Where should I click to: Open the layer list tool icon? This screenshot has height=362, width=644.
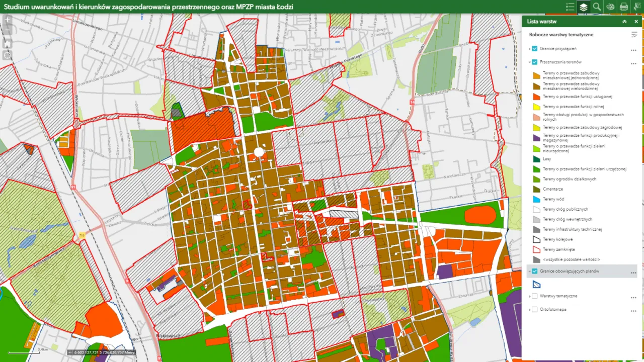pos(583,7)
